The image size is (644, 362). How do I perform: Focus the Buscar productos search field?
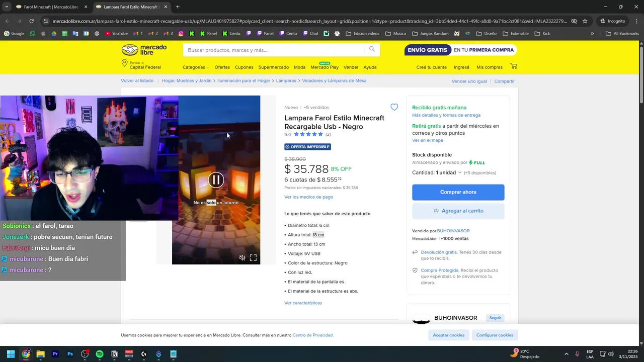(274, 50)
